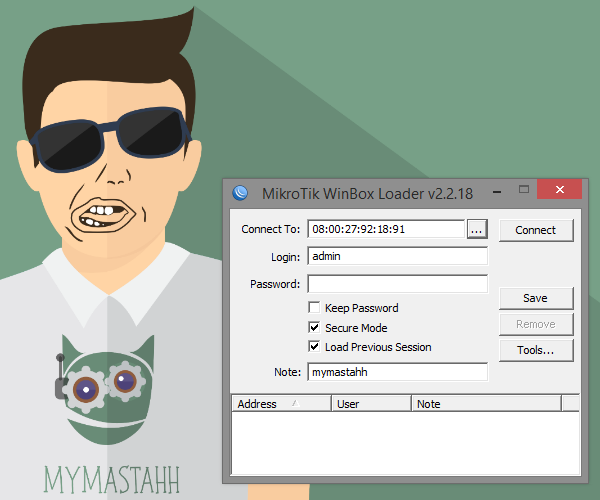600x500 pixels.
Task: Click into the Login field
Action: coord(398,256)
